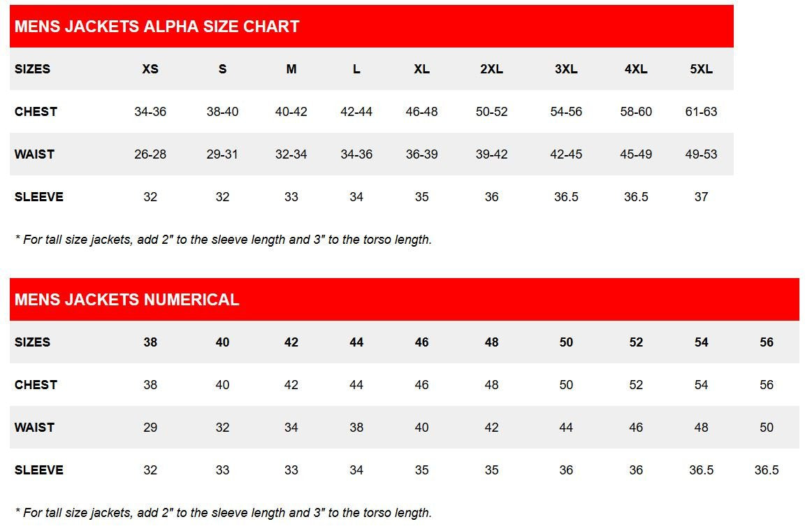Select sleeve value 37 in alpha chart
812x531 pixels.
pyautogui.click(x=701, y=196)
